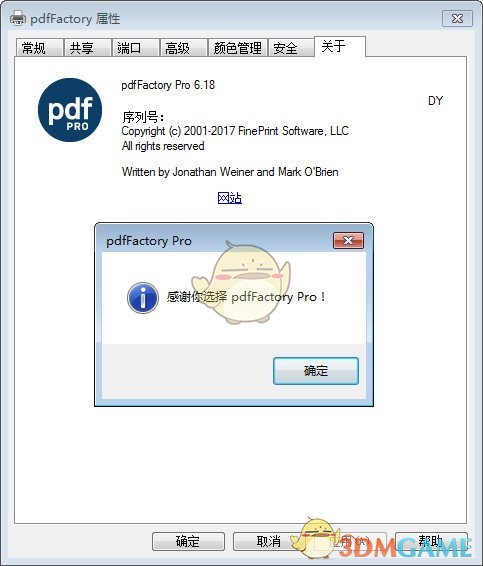Open the 颜色管理 tab
The image size is (483, 566).
point(238,48)
